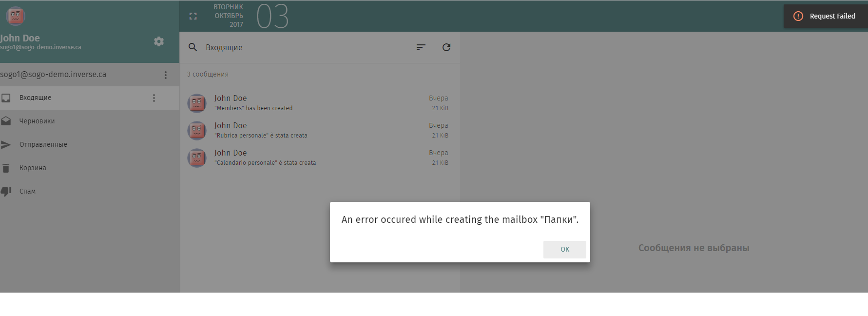868x316 pixels.
Task: Open Входящие folder options menu
Action: 154,98
